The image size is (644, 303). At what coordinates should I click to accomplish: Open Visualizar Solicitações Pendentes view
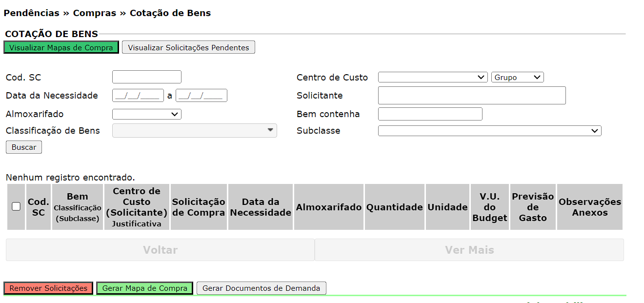(x=188, y=47)
